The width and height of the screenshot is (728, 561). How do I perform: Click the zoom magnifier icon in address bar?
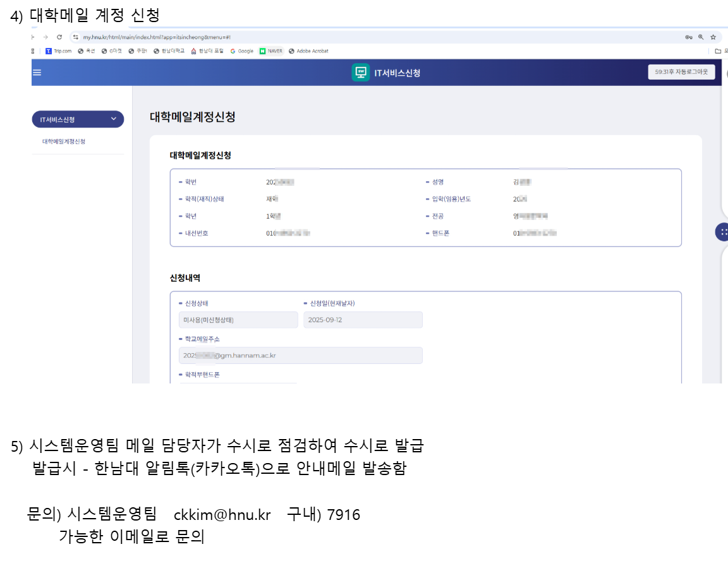coord(701,37)
